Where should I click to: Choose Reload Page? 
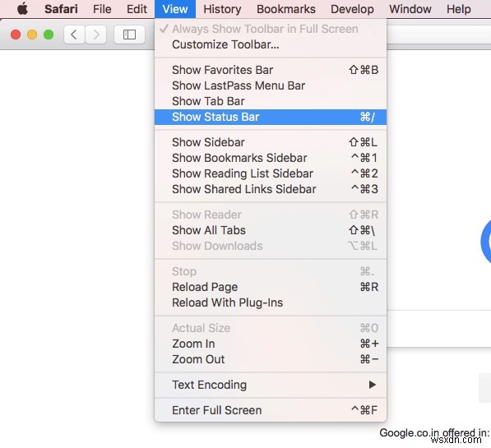pyautogui.click(x=271, y=287)
